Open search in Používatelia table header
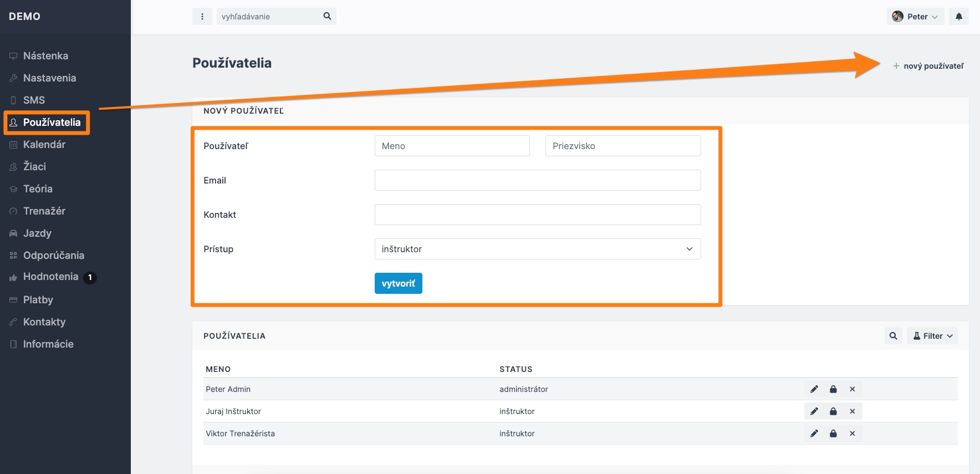Screen dimensions: 980x474 (x=893, y=336)
